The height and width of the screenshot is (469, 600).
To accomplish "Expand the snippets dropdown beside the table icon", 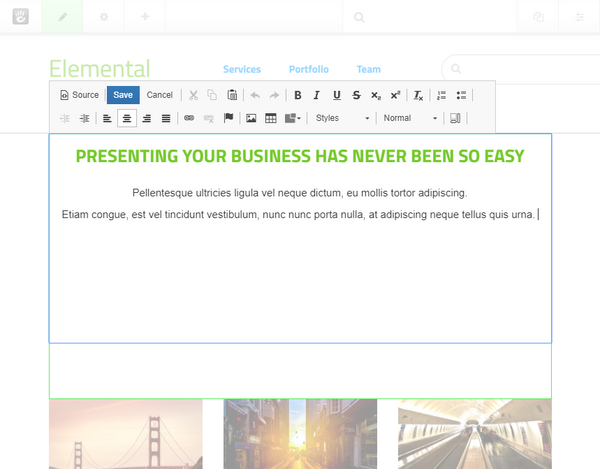I will [293, 118].
